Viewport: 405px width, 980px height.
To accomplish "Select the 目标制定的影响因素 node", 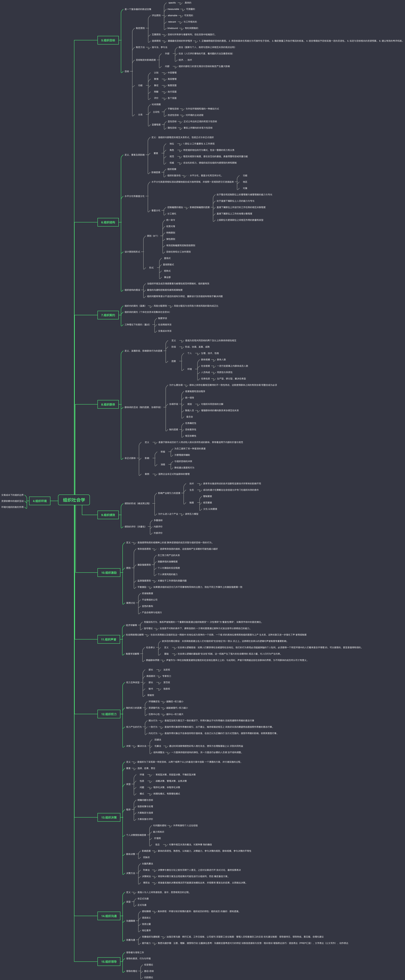I will pos(146,60).
